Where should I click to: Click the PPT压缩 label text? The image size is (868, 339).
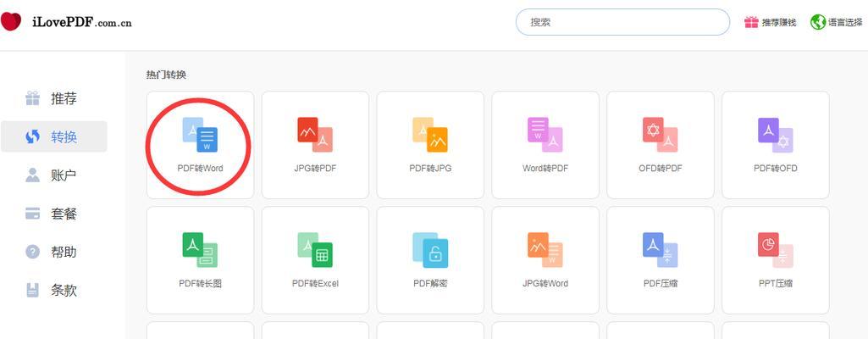tap(776, 283)
